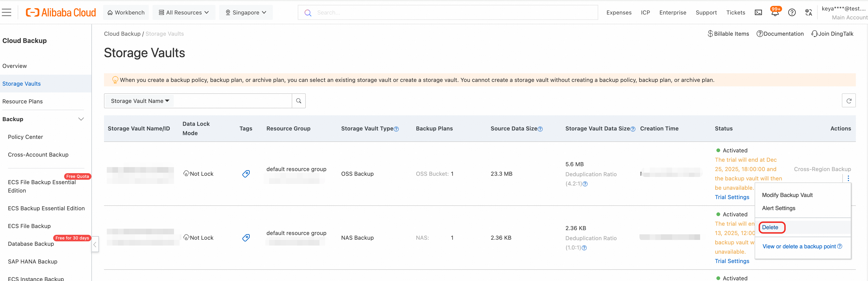Open Database Backup in sidebar

click(31, 244)
